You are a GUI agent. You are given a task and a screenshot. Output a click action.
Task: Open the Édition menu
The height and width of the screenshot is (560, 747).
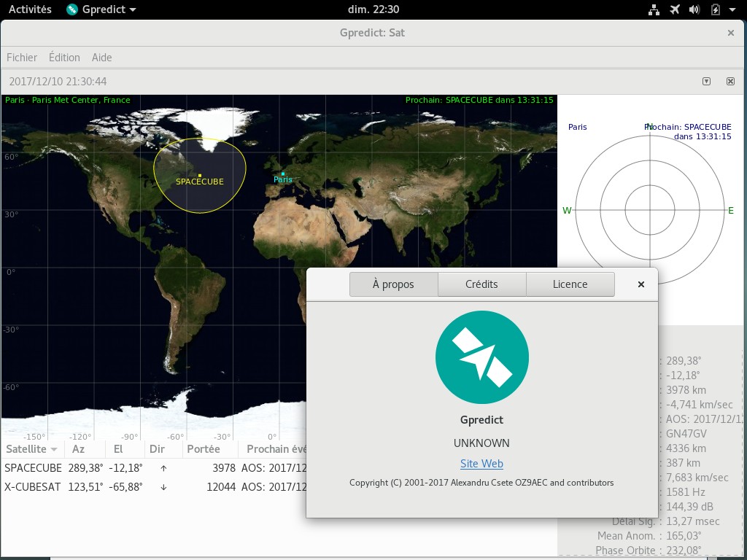(x=64, y=58)
